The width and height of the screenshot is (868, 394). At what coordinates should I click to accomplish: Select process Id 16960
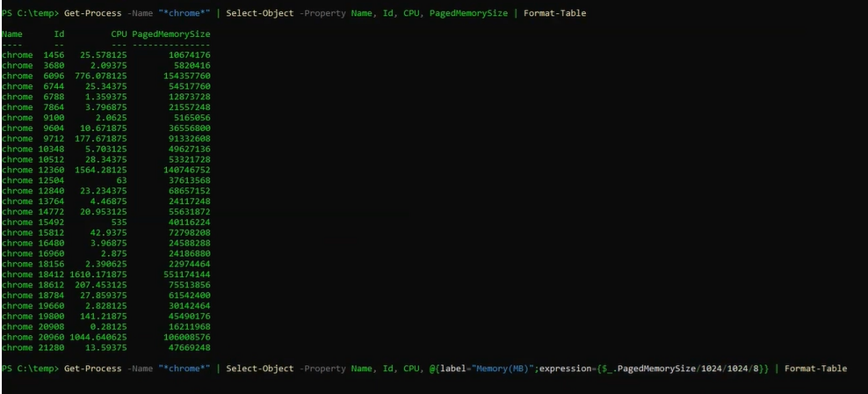[52, 254]
